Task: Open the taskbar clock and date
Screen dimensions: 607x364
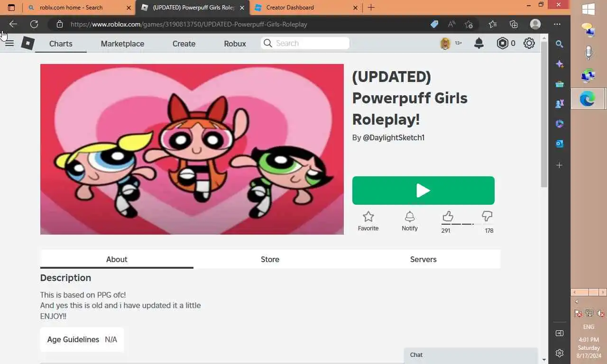Action: coord(589,348)
